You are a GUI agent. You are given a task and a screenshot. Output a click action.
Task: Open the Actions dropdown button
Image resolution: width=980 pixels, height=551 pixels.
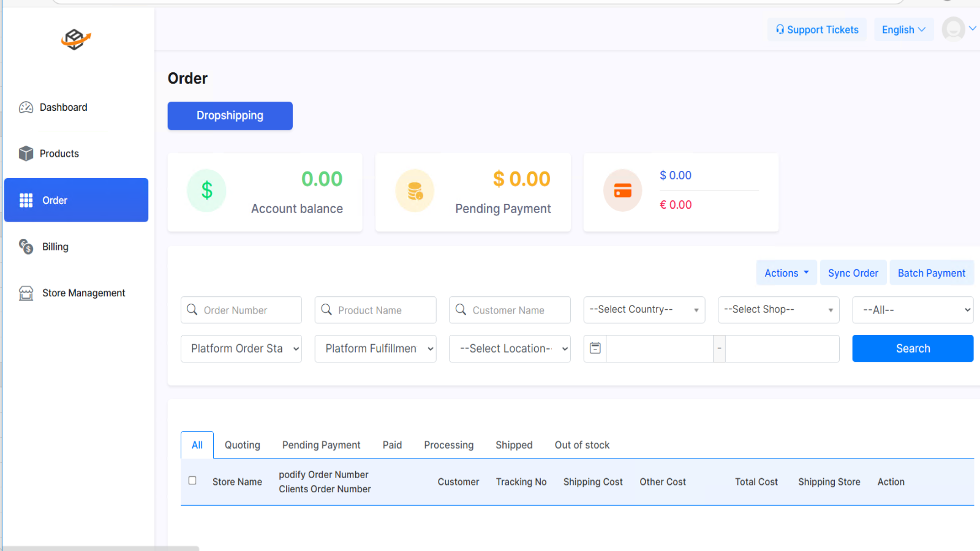[786, 273]
